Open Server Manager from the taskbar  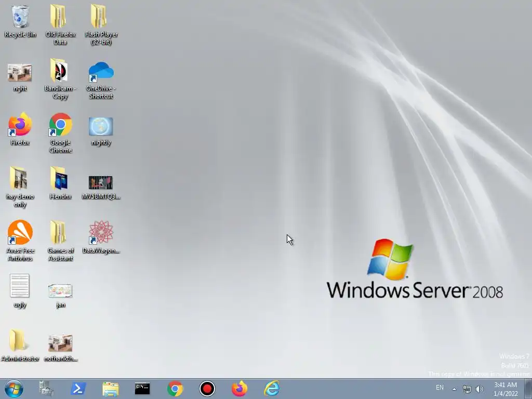point(46,389)
